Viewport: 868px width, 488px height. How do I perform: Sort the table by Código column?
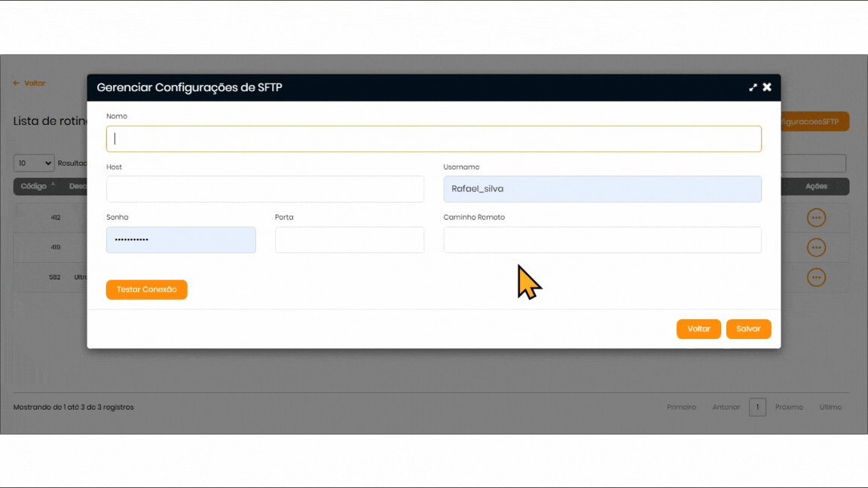(34, 186)
